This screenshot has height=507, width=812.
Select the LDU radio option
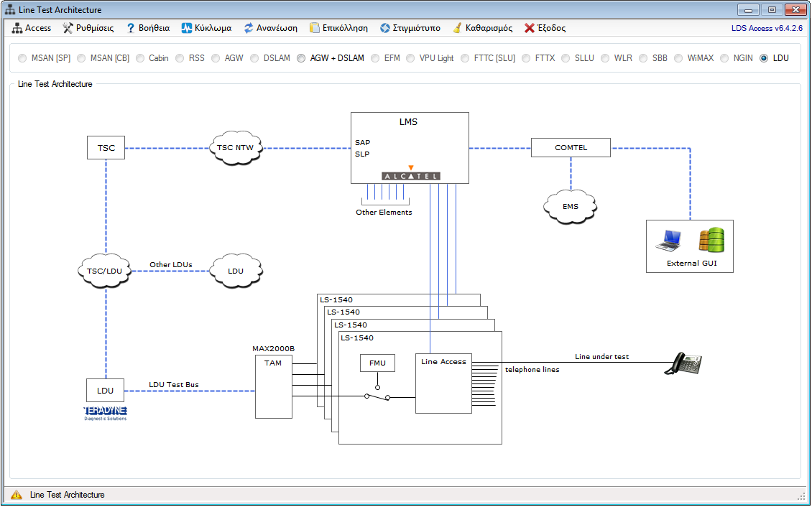[764, 58]
